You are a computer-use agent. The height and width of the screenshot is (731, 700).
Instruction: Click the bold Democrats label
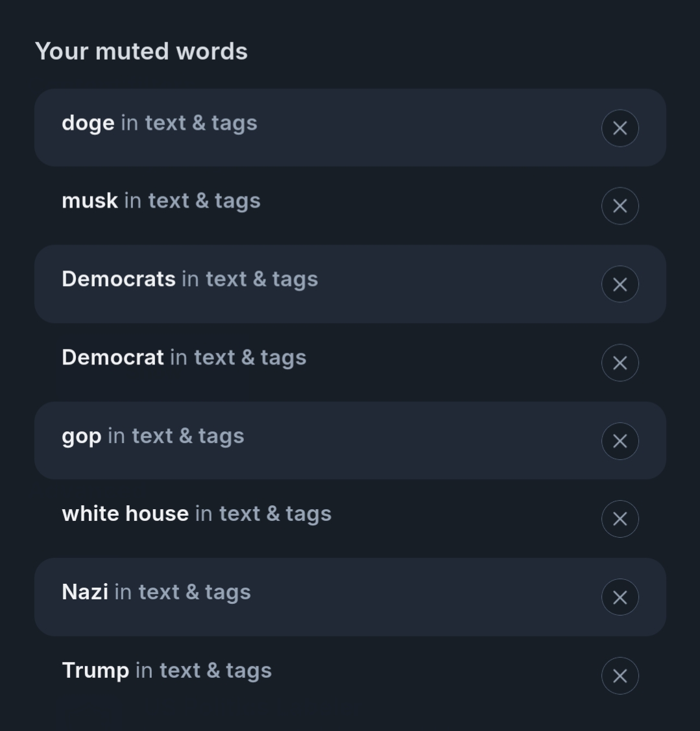pyautogui.click(x=118, y=279)
